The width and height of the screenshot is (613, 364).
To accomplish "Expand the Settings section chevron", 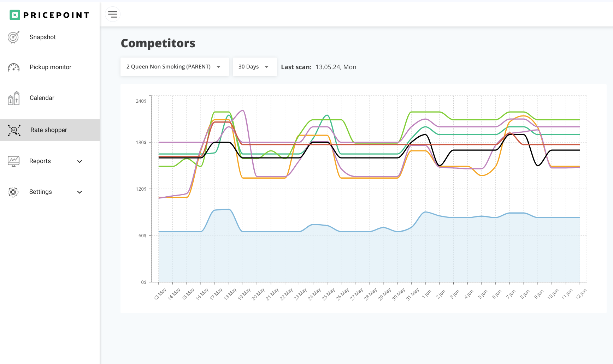I will [80, 192].
